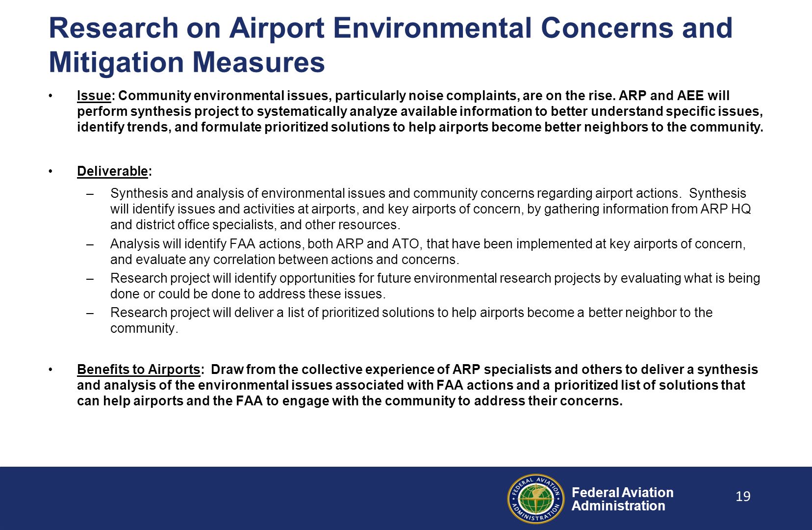Click the sub-bullet about list of prioritized solutions
Screen dimensions: 812x530
pyautogui.click(x=411, y=320)
